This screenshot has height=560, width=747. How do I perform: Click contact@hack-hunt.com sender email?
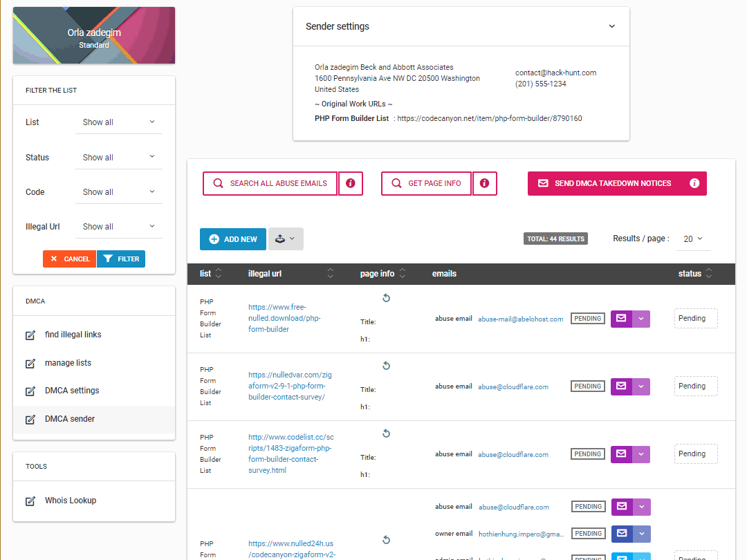pyautogui.click(x=555, y=73)
